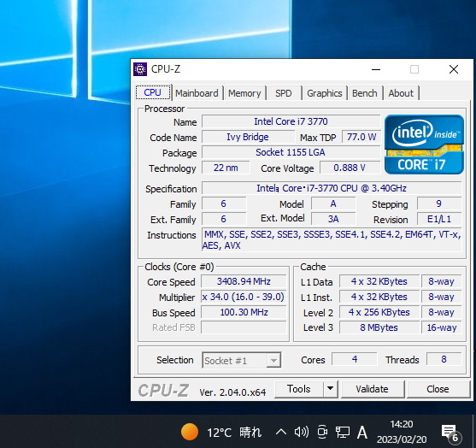The image size is (476, 448).
Task: Click the L1 Data value '4 x 32 KBytes'
Action: click(x=379, y=281)
